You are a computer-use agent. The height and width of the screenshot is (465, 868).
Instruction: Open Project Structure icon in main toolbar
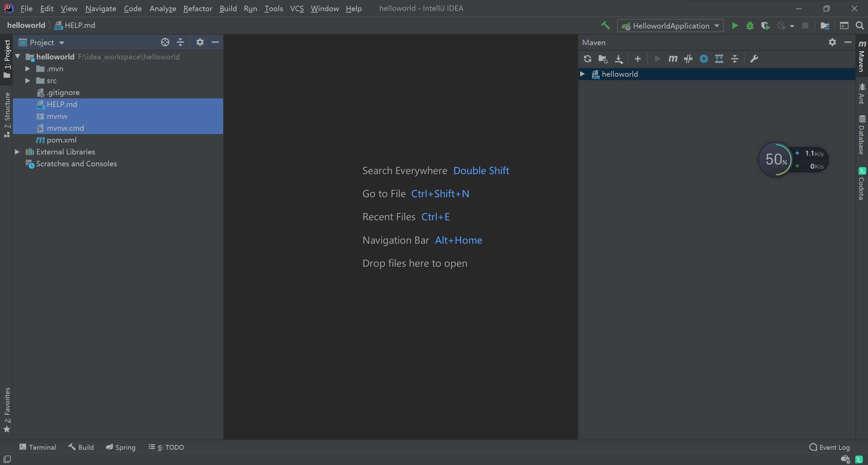825,25
